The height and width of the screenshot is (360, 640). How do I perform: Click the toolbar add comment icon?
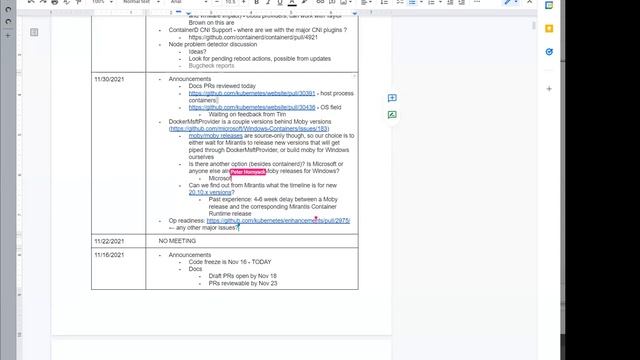332,2
